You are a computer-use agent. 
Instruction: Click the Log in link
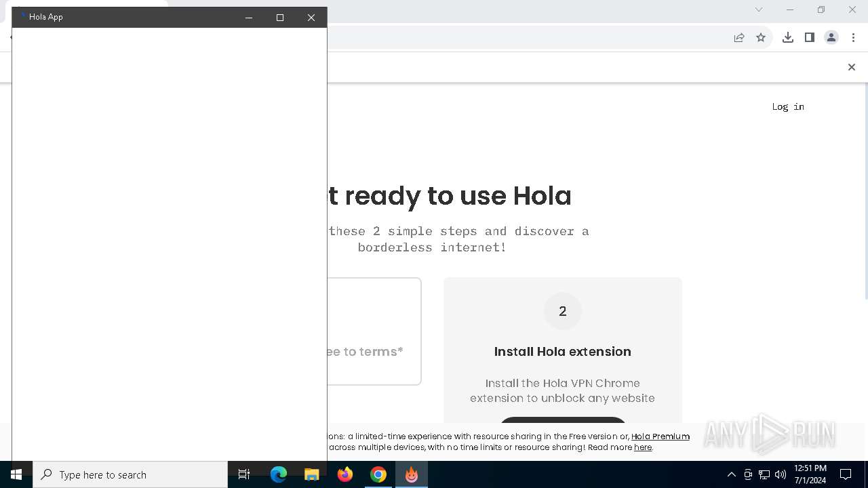[788, 106]
